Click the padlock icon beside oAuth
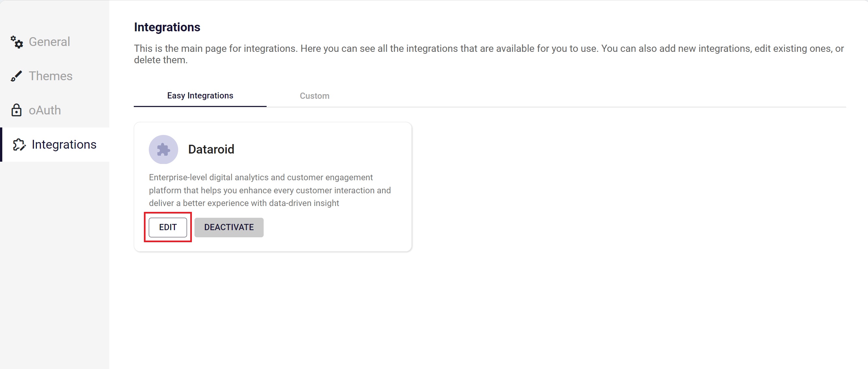This screenshot has width=868, height=369. [16, 110]
